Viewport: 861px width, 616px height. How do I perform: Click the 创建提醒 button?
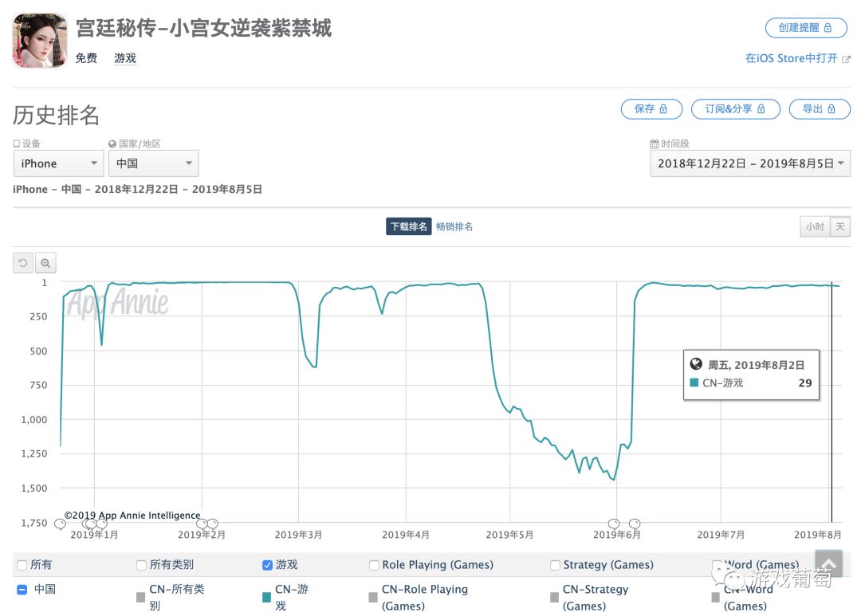coord(805,28)
